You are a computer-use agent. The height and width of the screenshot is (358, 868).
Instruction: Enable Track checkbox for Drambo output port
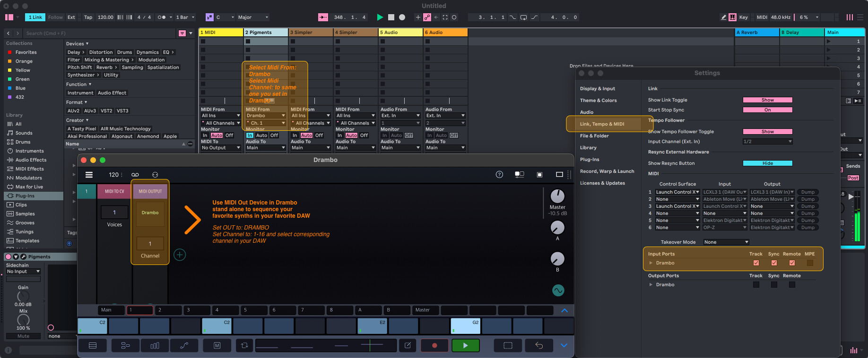(x=756, y=285)
